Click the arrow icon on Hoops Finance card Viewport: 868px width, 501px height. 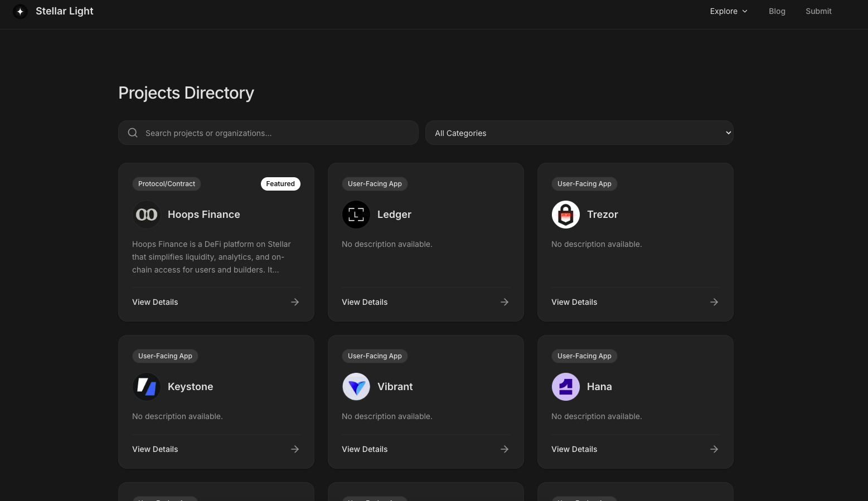click(295, 302)
